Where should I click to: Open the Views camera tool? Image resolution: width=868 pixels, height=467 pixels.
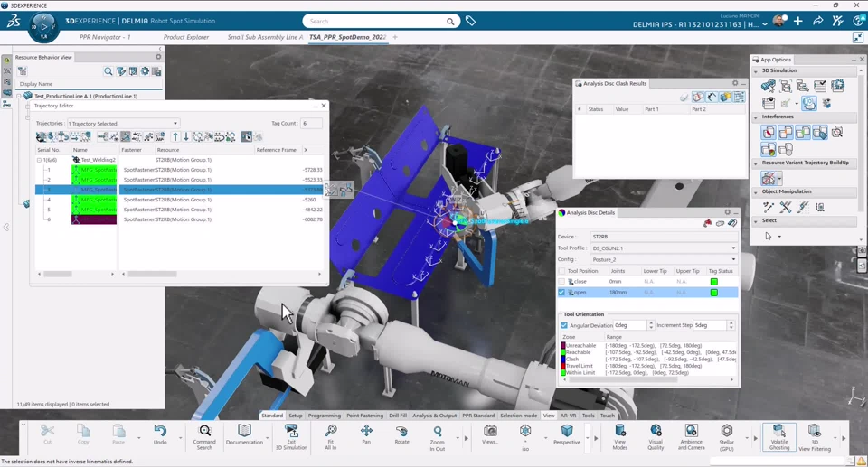click(x=490, y=434)
